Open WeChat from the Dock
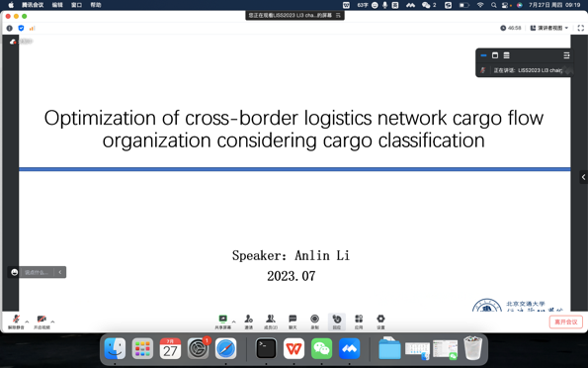 pyautogui.click(x=321, y=349)
